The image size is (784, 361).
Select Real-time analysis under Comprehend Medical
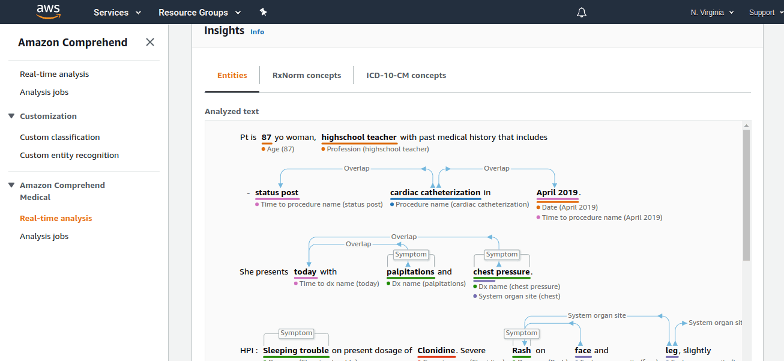coord(56,218)
